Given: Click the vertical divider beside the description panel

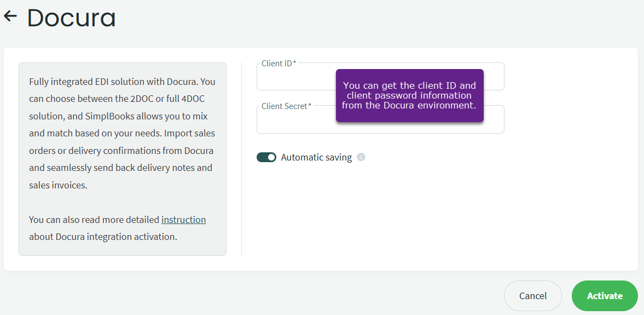Looking at the screenshot, I should click(241, 159).
